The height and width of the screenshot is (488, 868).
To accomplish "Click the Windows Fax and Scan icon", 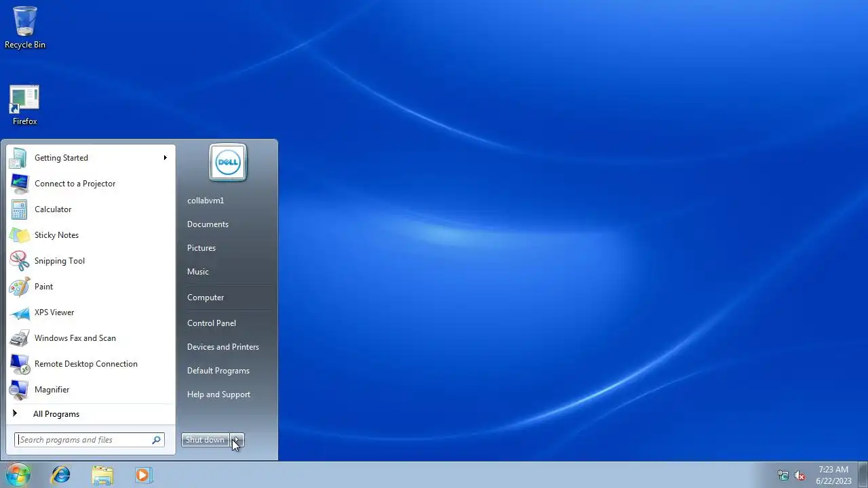I will pyautogui.click(x=19, y=338).
